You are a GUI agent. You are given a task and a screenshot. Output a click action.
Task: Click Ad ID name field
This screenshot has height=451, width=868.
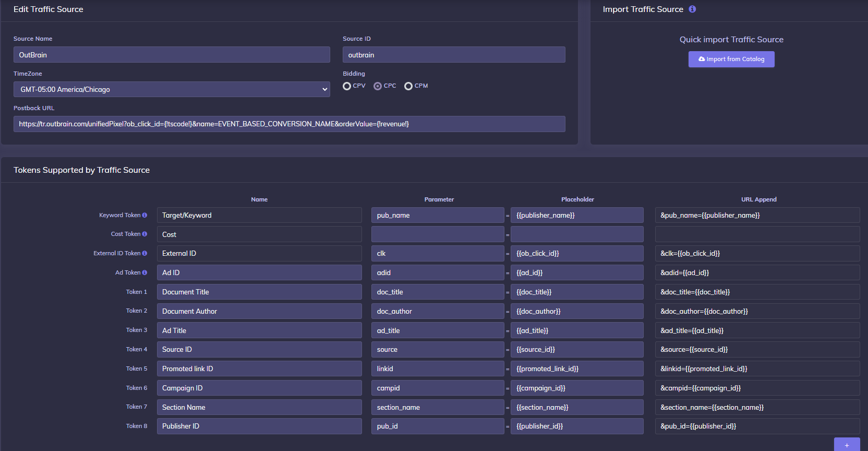click(x=259, y=272)
